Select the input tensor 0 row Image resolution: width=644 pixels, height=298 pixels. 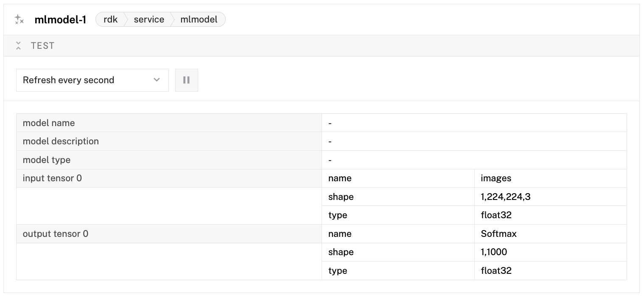[x=52, y=178]
